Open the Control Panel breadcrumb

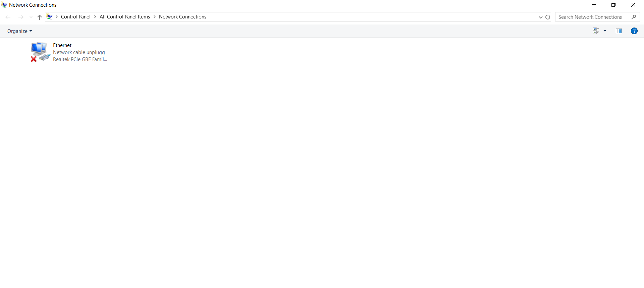(x=75, y=17)
